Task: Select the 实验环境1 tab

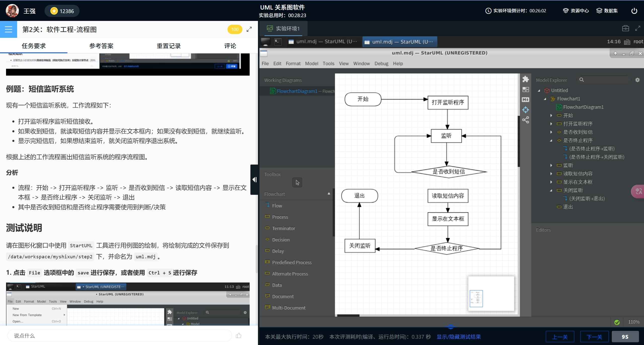Action: click(284, 28)
